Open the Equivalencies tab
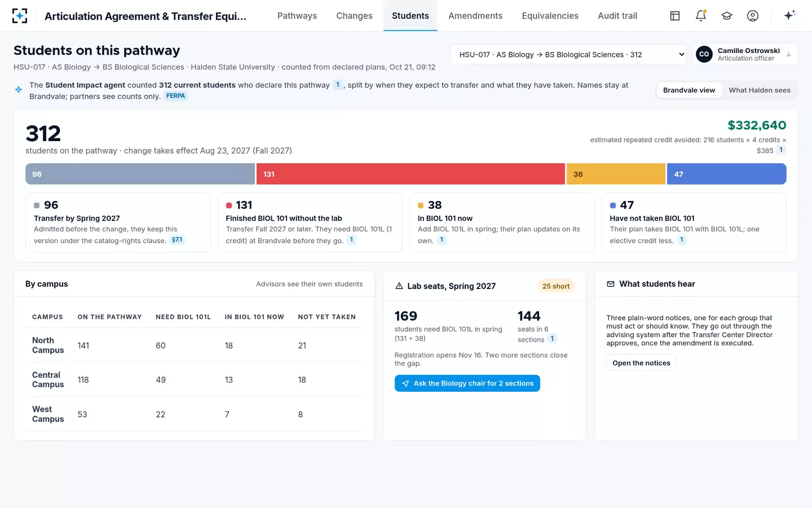Screen dimensions: 812x508 click(x=550, y=16)
